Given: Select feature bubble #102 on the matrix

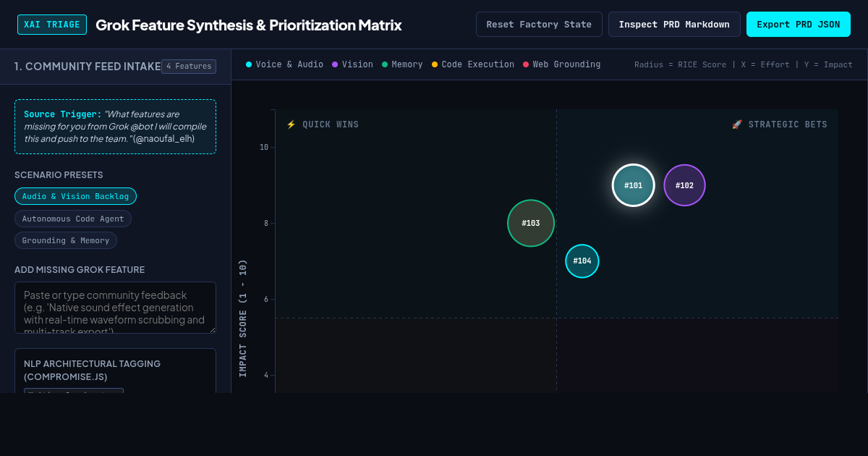Looking at the screenshot, I should [x=684, y=185].
